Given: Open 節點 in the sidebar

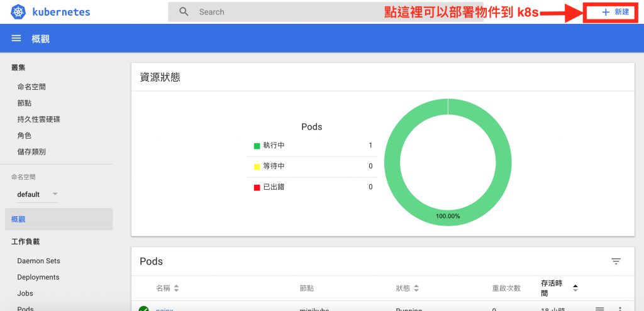Looking at the screenshot, I should pos(25,103).
